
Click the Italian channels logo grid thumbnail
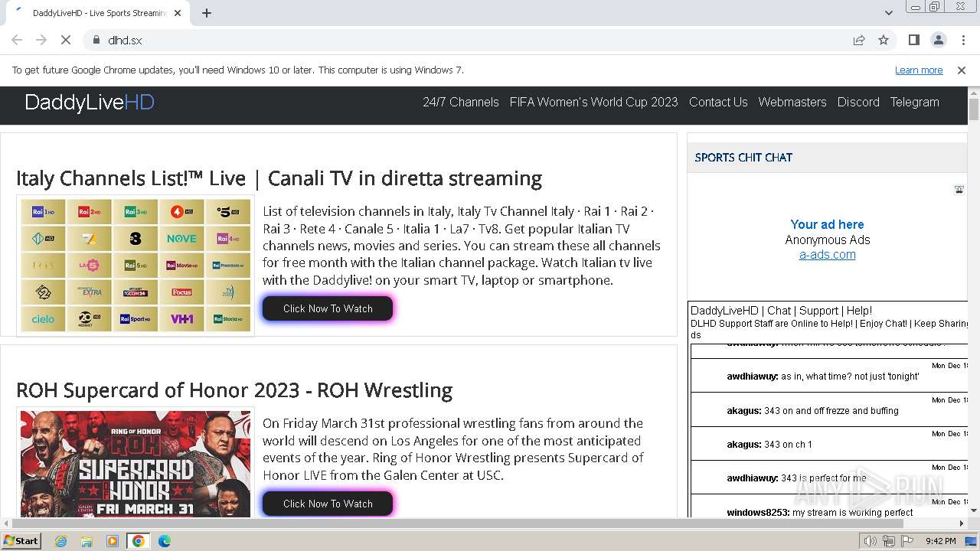(136, 266)
